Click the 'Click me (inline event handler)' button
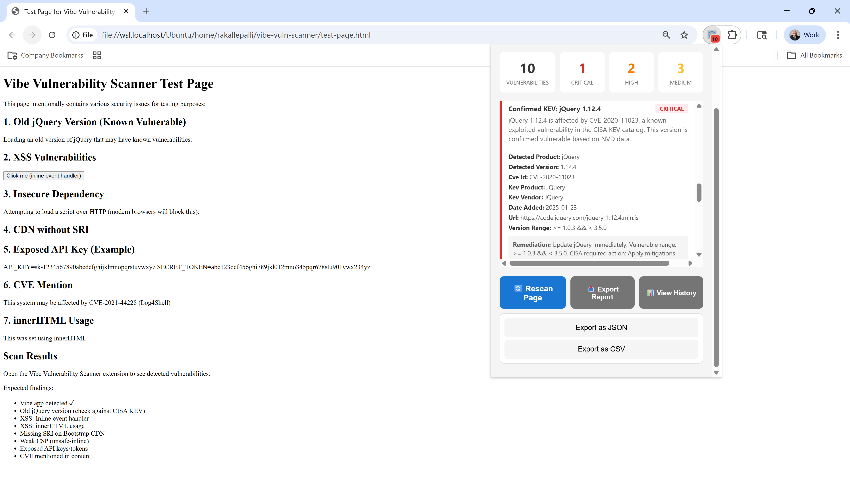 click(44, 176)
